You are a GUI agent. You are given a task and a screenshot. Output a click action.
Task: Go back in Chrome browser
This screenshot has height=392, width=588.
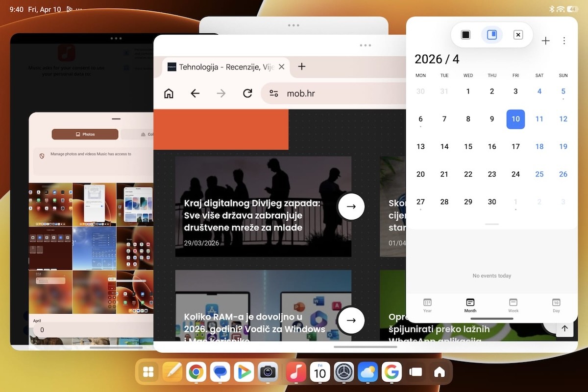(195, 93)
